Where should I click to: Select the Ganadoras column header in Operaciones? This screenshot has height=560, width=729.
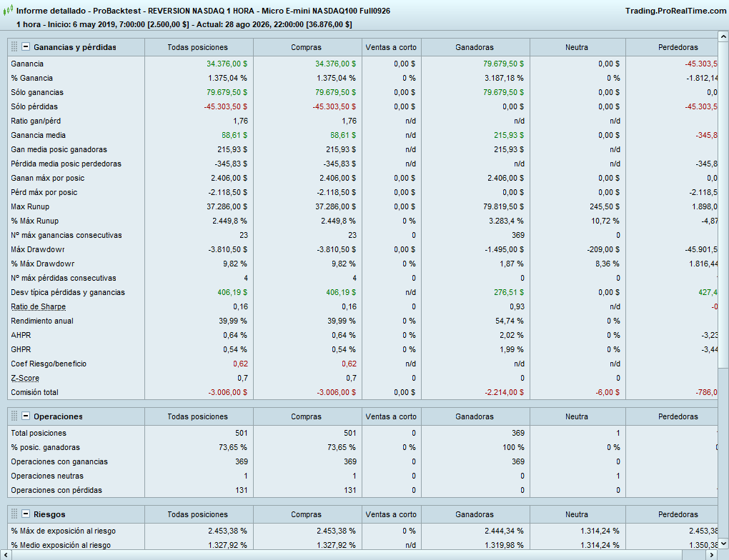(x=475, y=416)
